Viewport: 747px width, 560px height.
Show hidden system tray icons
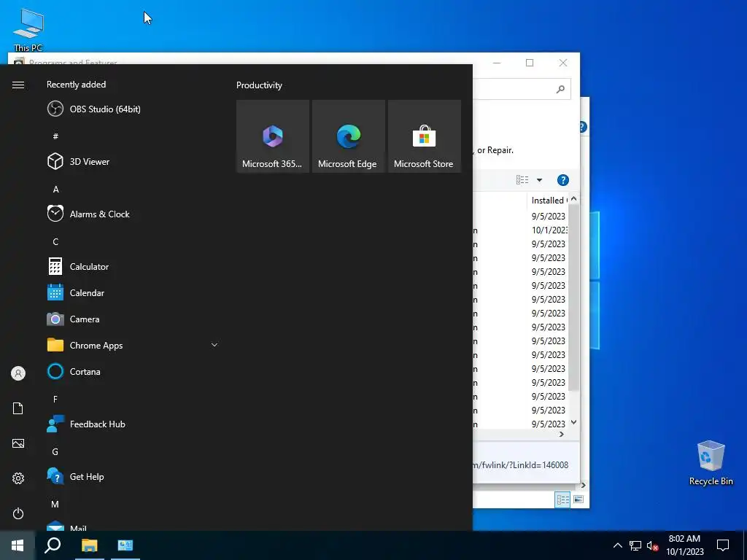[617, 545]
